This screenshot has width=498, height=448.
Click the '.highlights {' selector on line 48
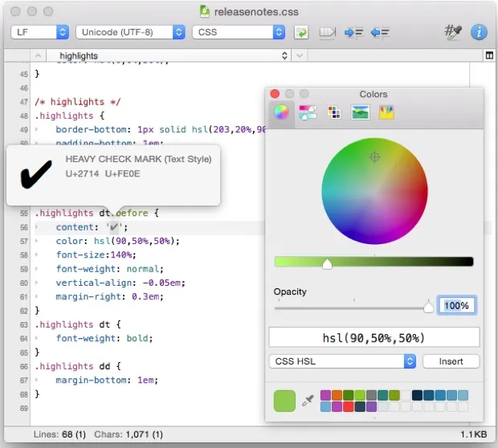coord(70,116)
